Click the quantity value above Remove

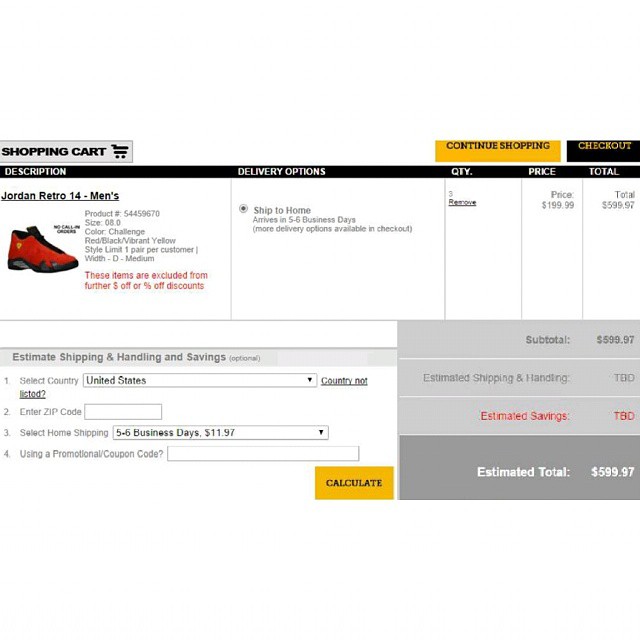(451, 194)
